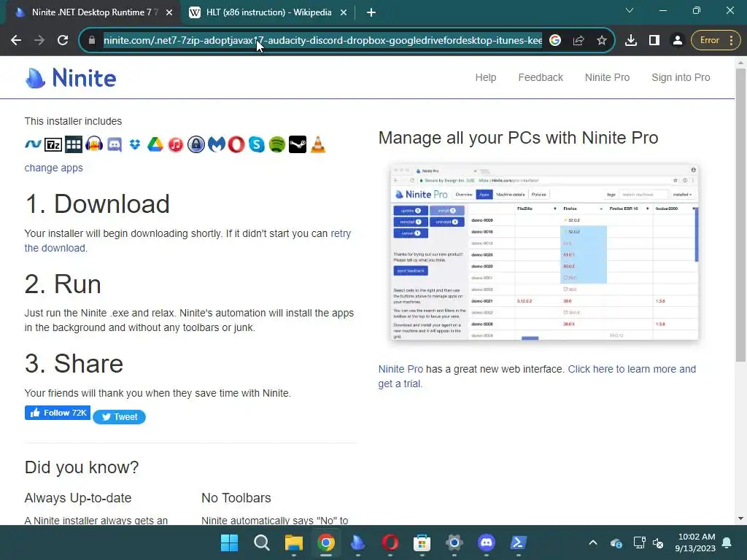The height and width of the screenshot is (560, 747).
Task: Click the Google Drive app icon
Action: click(x=155, y=144)
